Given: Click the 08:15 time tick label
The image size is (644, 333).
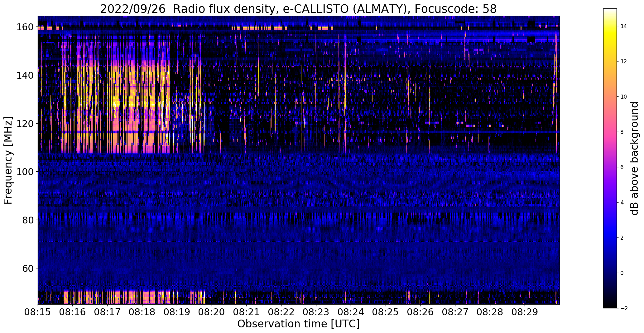Looking at the screenshot, I should click(38, 312).
